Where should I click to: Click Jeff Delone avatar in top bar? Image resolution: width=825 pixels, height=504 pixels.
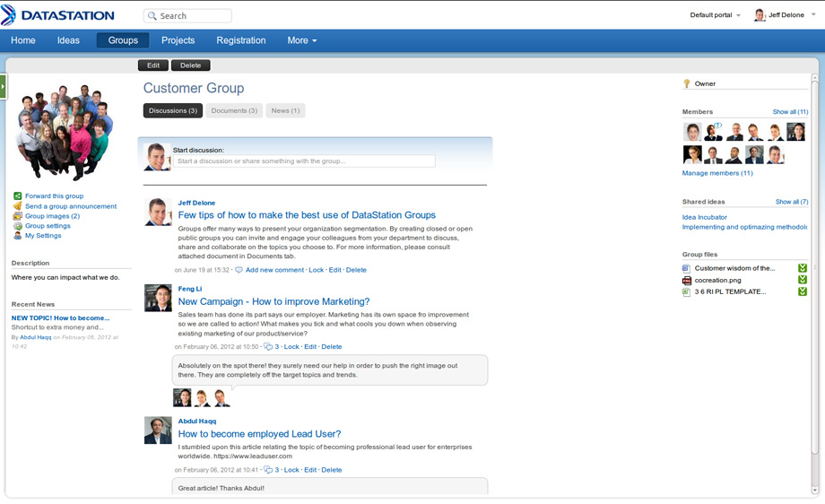point(760,15)
